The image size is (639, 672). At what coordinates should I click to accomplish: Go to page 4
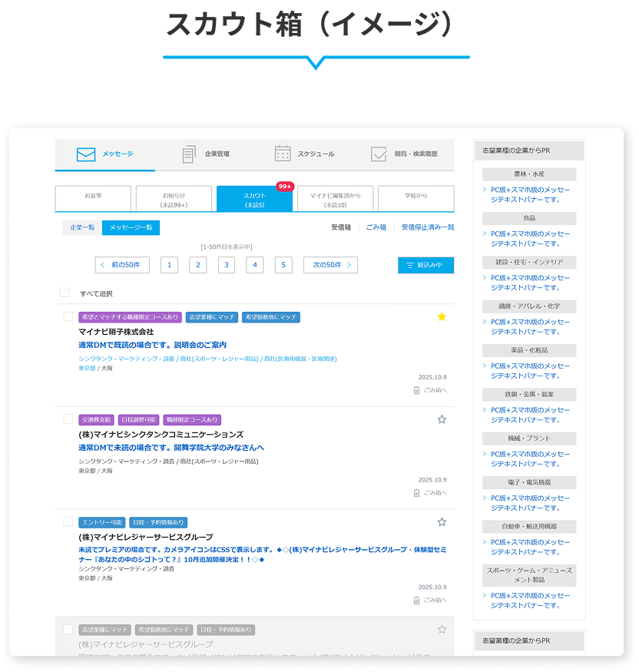coord(254,265)
